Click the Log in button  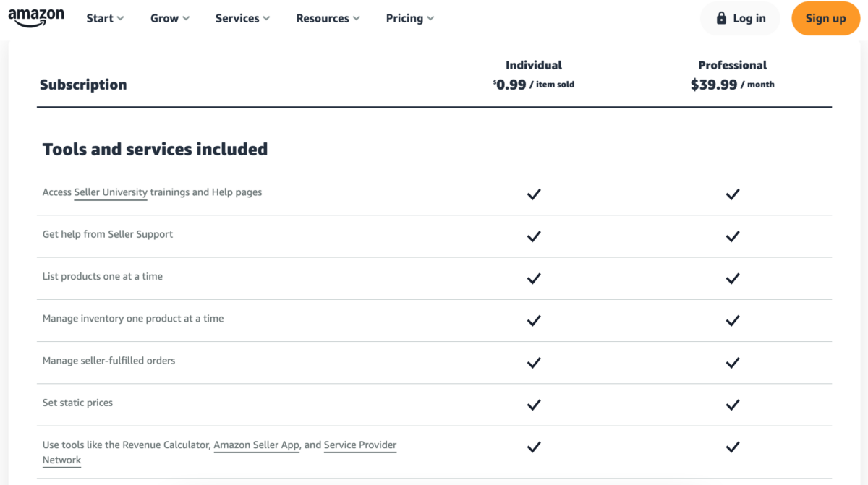pos(740,18)
